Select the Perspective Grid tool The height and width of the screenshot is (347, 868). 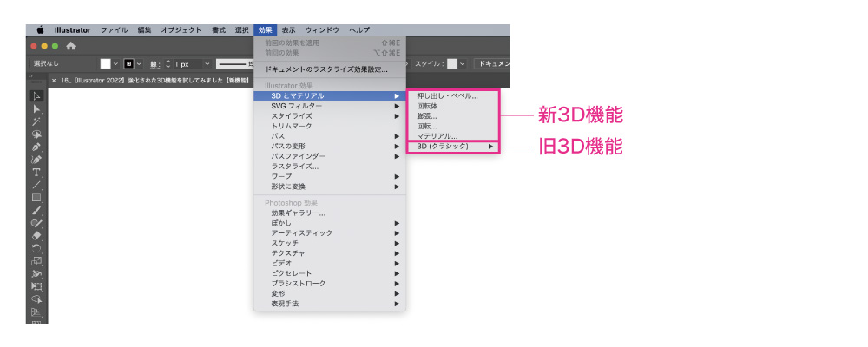coord(36,311)
